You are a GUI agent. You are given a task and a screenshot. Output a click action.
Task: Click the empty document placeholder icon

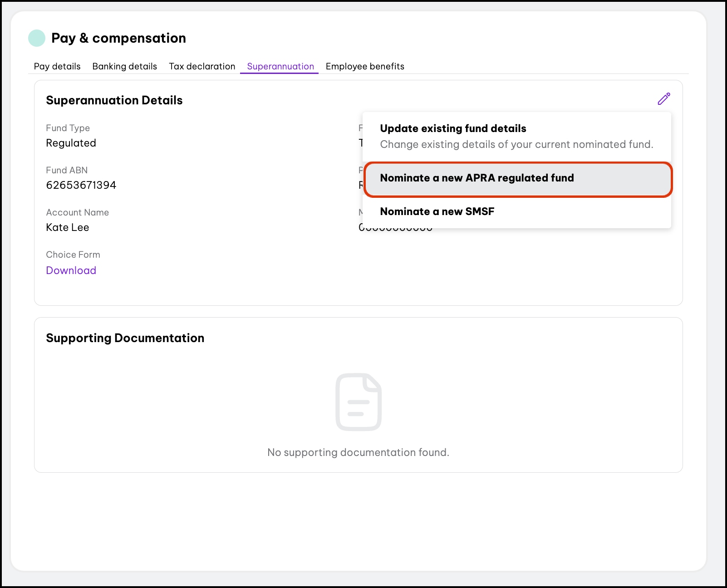pos(358,402)
